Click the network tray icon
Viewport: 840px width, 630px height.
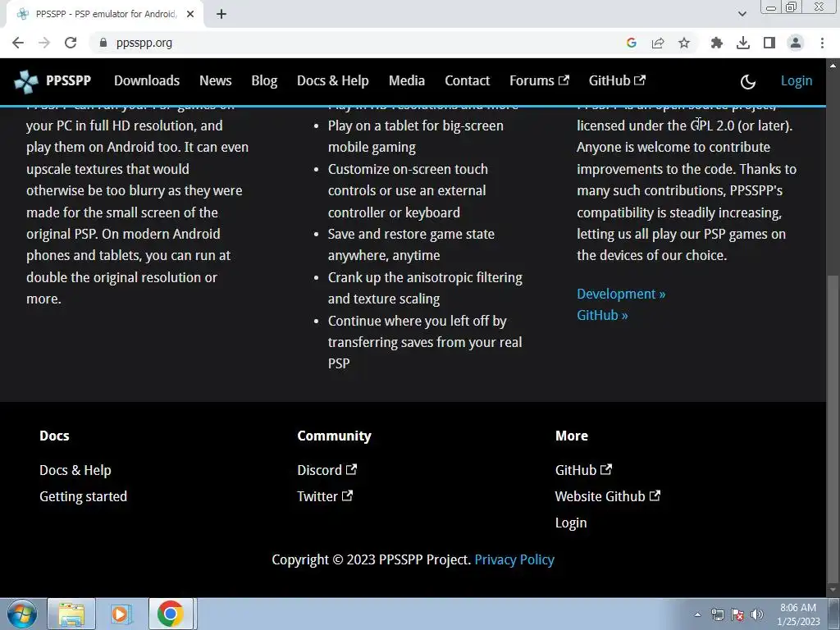717,614
